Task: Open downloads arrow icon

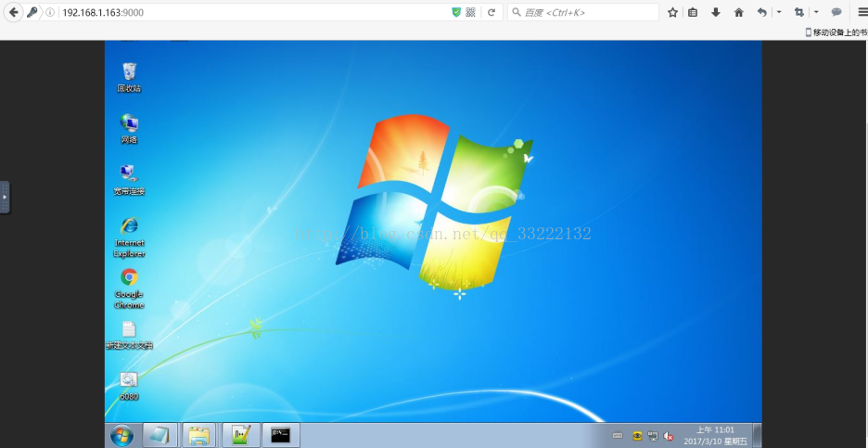Action: [x=716, y=12]
